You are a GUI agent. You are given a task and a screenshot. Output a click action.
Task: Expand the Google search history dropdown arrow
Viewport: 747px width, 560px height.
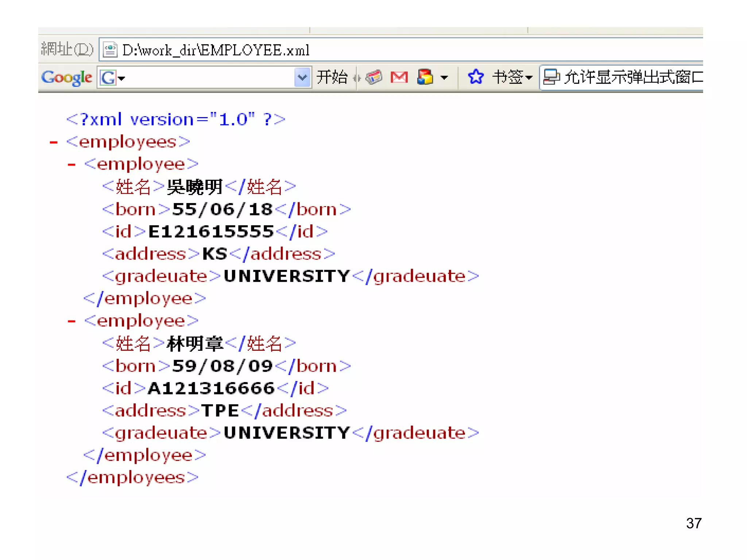click(x=302, y=77)
